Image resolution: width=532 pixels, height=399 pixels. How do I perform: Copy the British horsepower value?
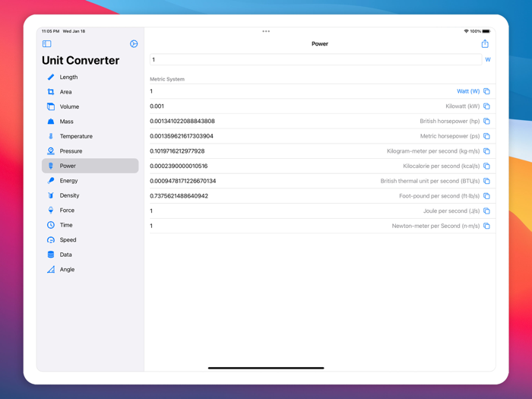click(487, 121)
